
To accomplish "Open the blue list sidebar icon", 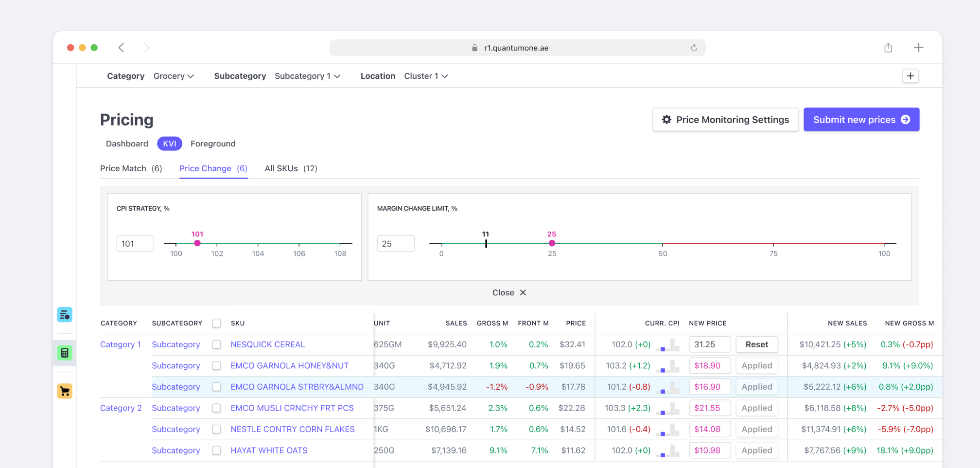I will point(65,315).
